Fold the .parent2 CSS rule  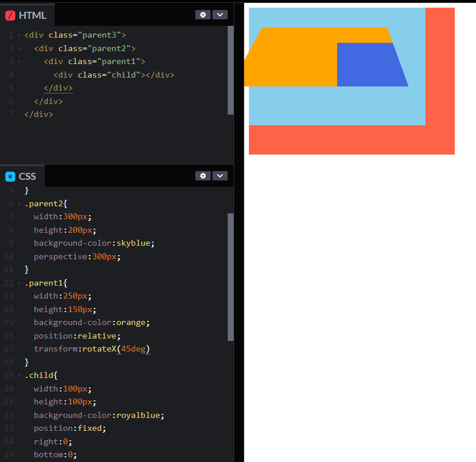pos(19,204)
